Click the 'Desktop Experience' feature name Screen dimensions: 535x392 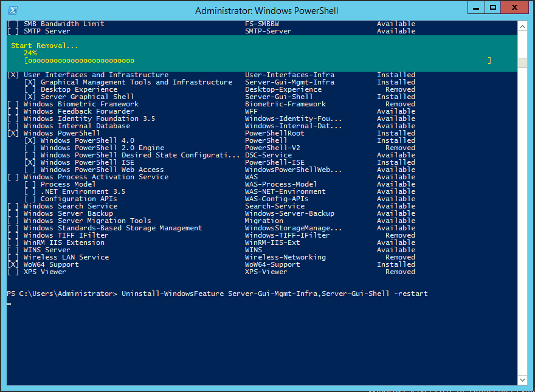79,89
